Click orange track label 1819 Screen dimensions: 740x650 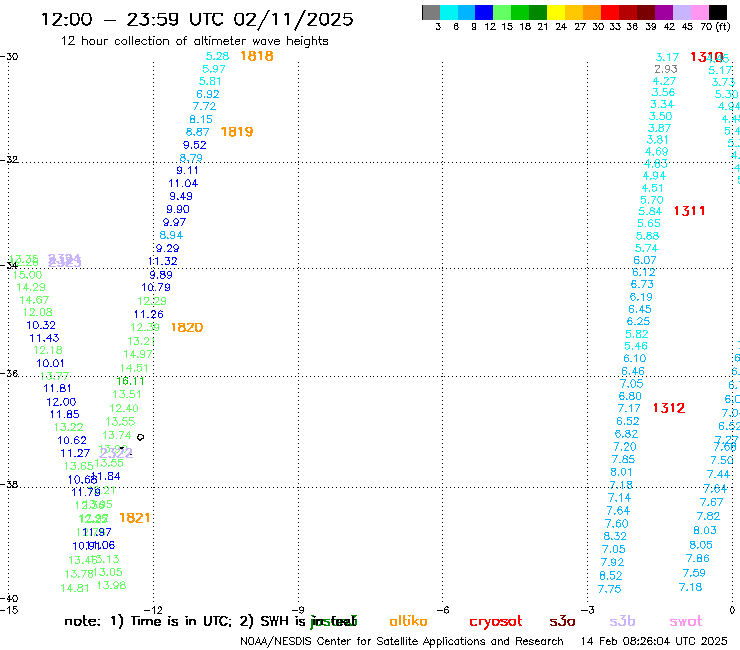[x=237, y=132]
